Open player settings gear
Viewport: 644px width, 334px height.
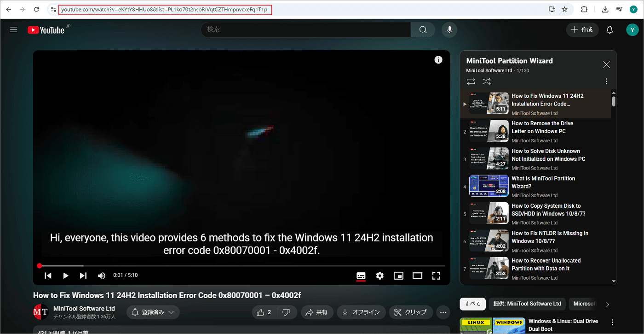pos(379,275)
